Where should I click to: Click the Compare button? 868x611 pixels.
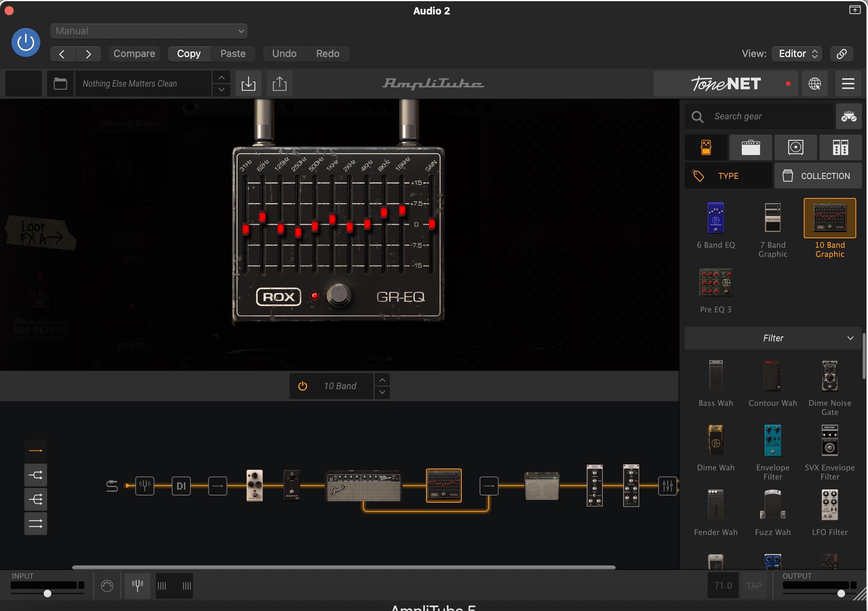(134, 54)
